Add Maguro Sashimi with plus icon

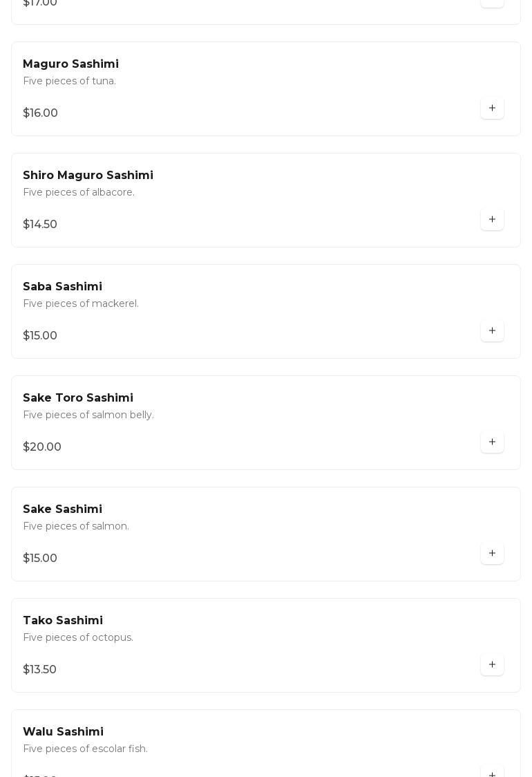(x=492, y=109)
